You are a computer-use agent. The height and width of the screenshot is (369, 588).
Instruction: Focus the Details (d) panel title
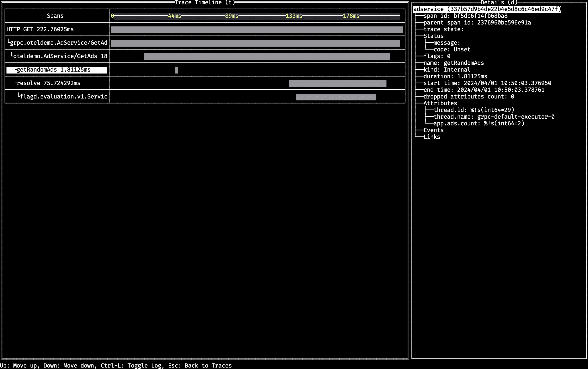[x=499, y=3]
